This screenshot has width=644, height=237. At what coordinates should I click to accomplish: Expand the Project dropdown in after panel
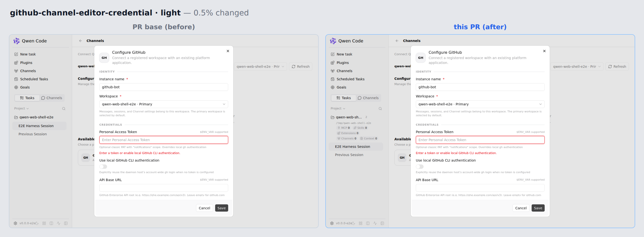[x=338, y=109]
